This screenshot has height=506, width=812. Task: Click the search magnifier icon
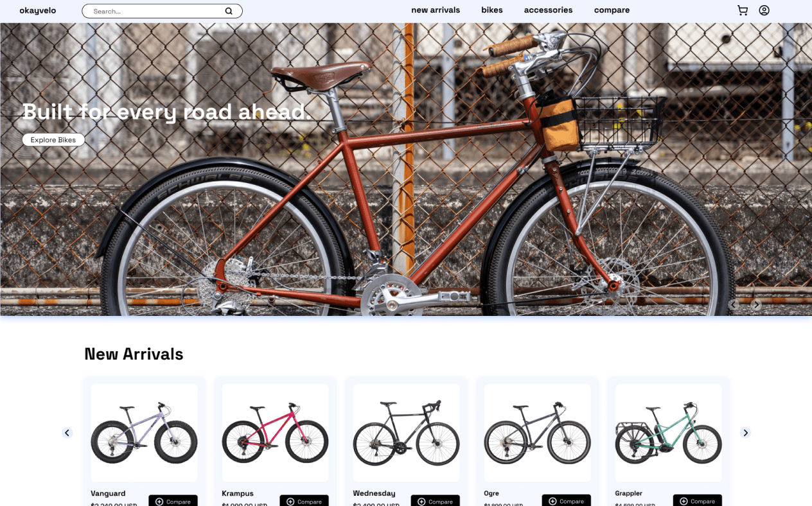point(229,11)
